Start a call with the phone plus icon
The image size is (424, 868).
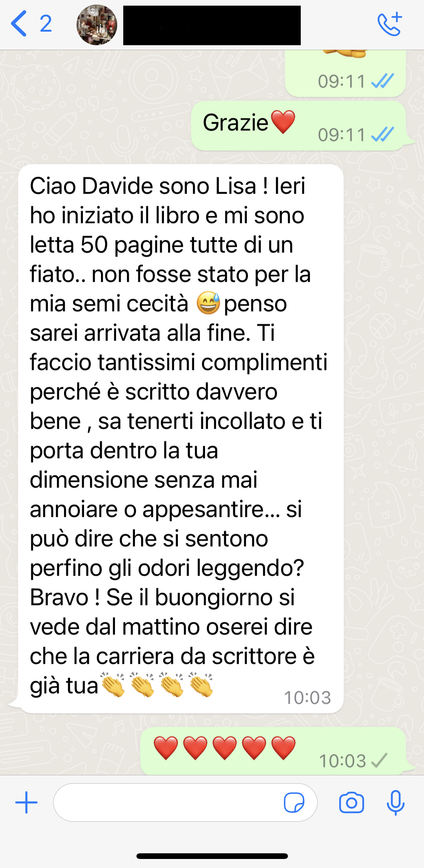[390, 24]
